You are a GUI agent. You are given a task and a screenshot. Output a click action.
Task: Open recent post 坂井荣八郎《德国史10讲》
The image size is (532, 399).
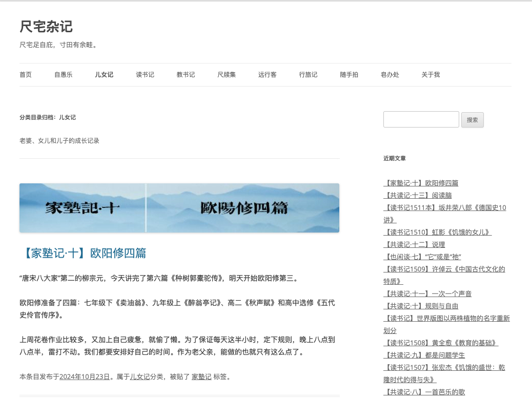(x=444, y=214)
